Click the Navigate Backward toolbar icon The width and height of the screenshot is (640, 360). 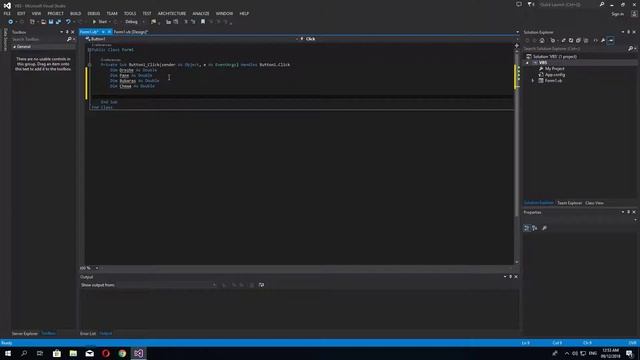click(11, 22)
